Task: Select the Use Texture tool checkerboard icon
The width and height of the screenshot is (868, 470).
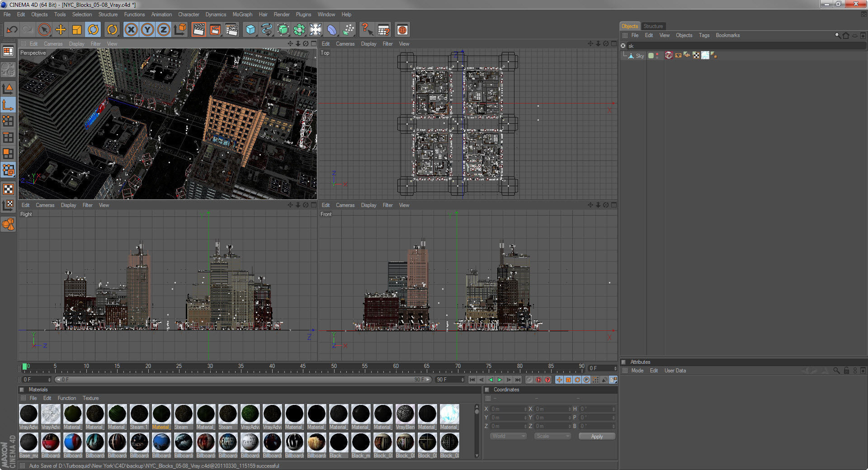Action: pyautogui.click(x=8, y=189)
